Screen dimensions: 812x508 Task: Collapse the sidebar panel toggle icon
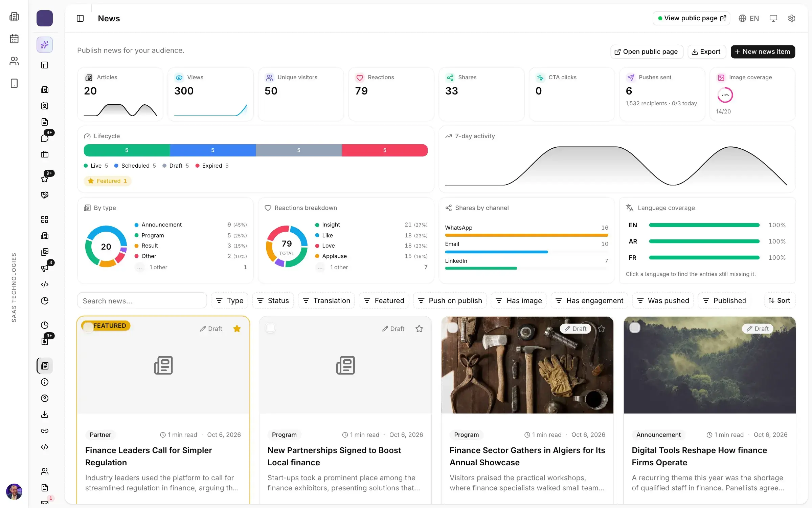point(80,18)
